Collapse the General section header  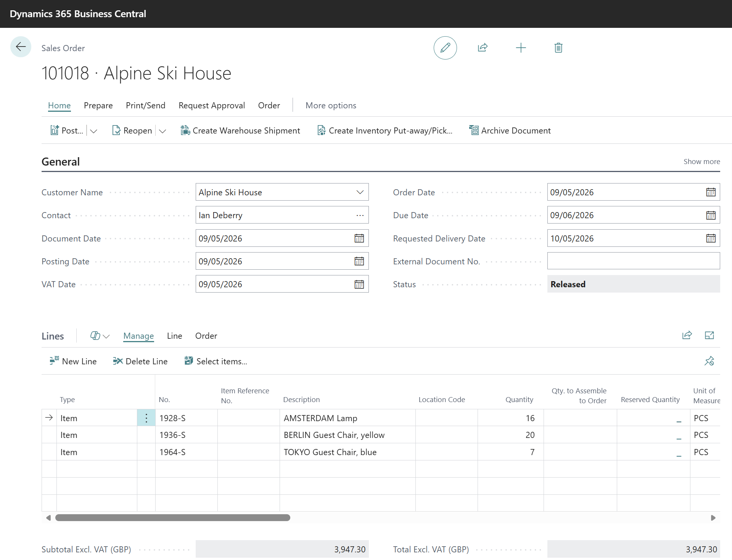click(x=61, y=162)
